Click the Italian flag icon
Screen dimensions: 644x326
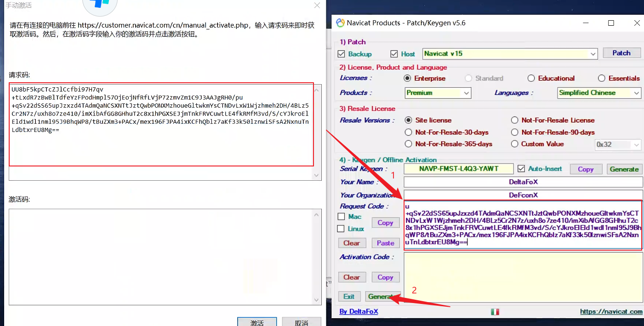pos(495,312)
